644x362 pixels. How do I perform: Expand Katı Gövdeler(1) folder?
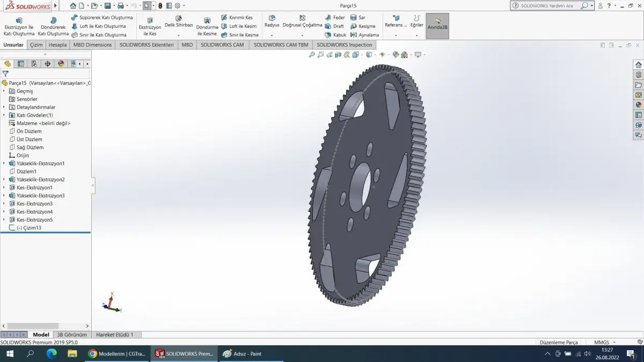(4, 115)
